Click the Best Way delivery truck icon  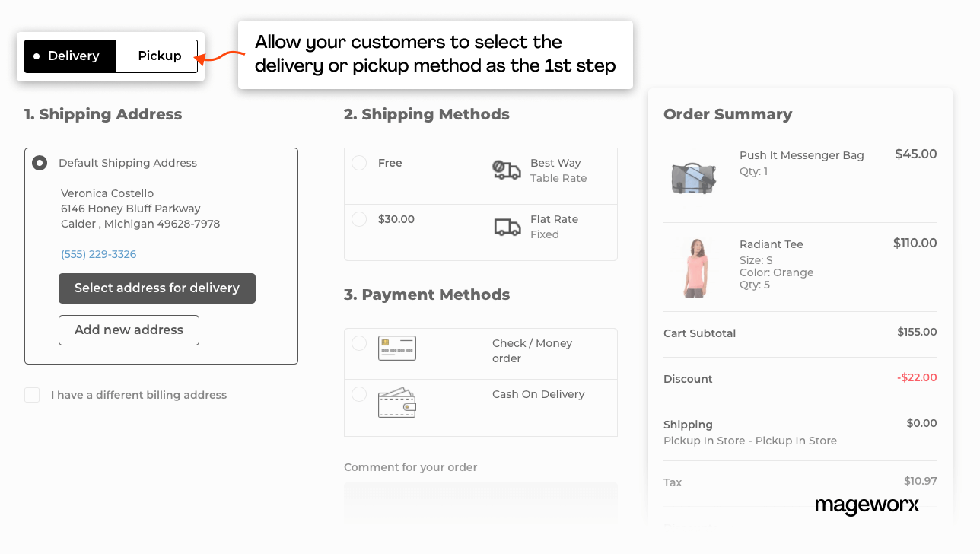pyautogui.click(x=505, y=170)
